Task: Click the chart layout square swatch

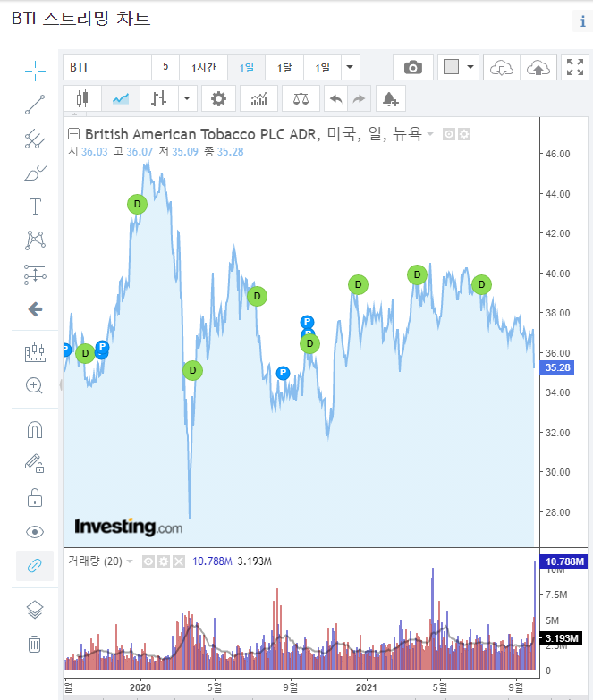Action: point(451,67)
